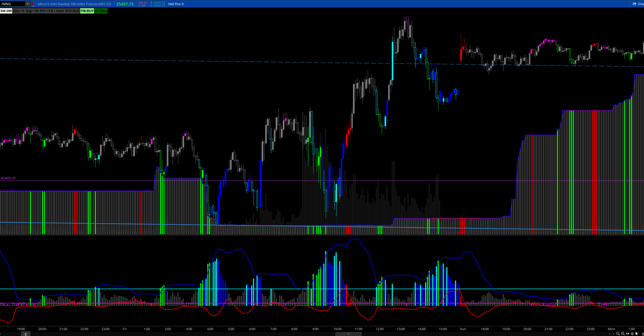Click the last price 25497.75
Image resolution: width=644 pixels, height=336 pixels.
[125, 4]
